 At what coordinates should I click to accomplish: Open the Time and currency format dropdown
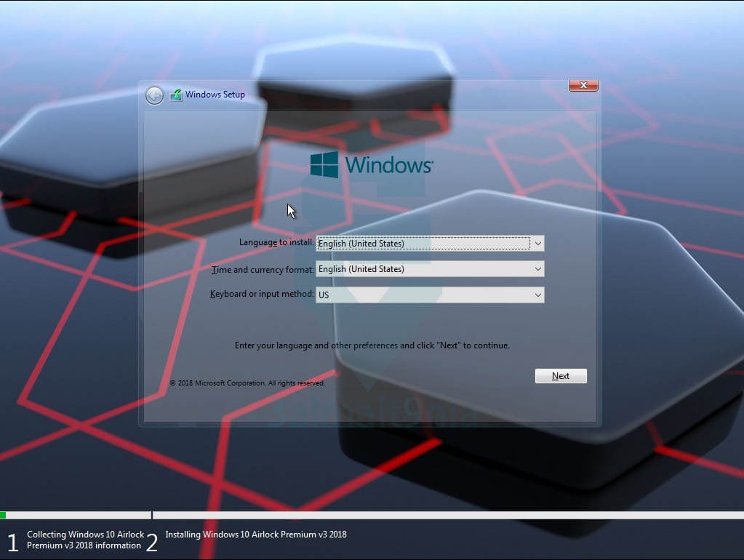point(430,269)
